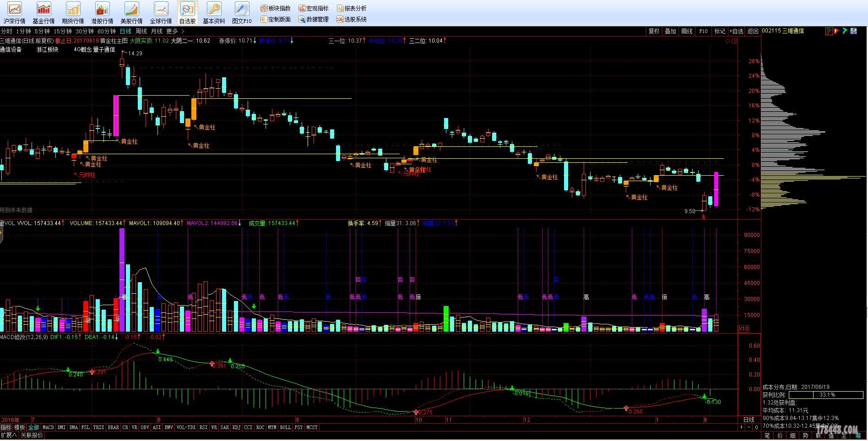Click 获利比例 33.1% progress bar

click(826, 394)
